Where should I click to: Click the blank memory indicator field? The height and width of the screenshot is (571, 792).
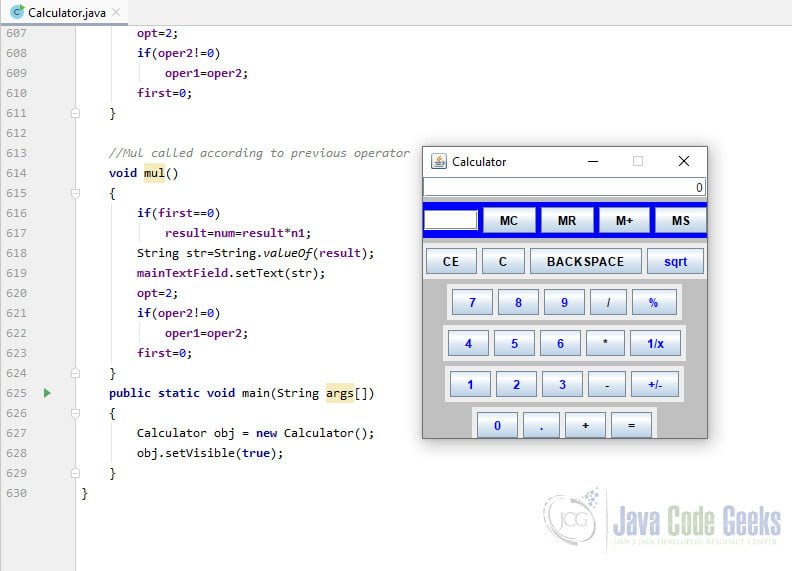coord(451,220)
